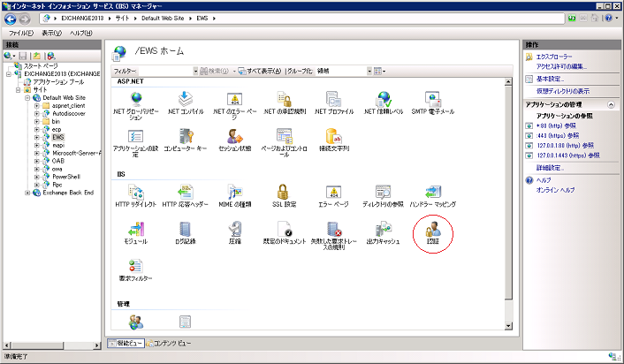The height and width of the screenshot is (364, 624).
Task: Open オンライン ヘルプ link
Action: click(x=556, y=190)
